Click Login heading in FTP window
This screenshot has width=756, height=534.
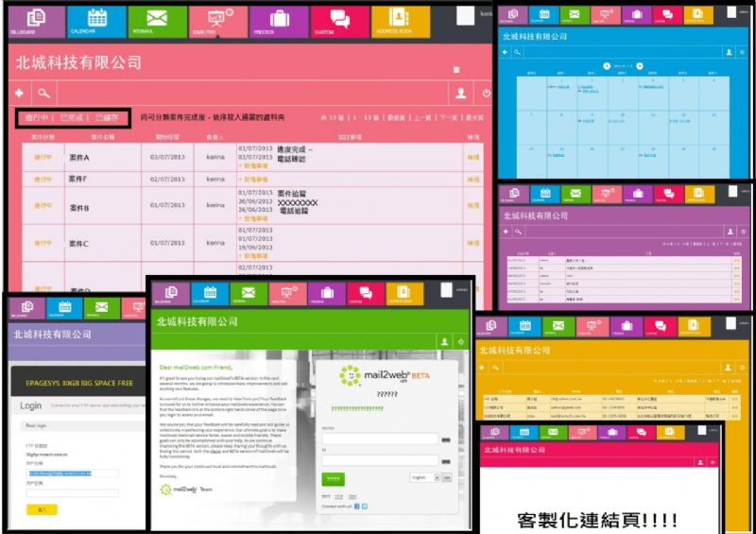click(31, 405)
